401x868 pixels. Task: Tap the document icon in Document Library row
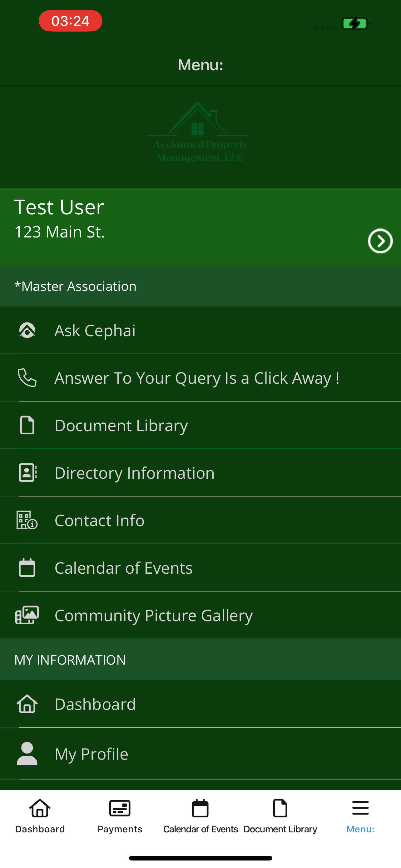point(27,425)
